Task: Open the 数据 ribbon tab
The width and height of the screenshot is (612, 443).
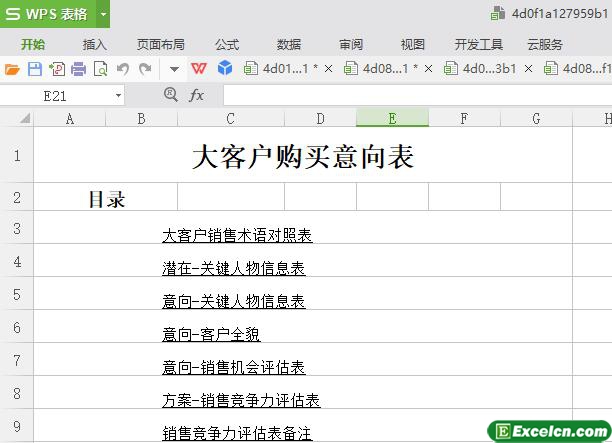Action: click(x=289, y=44)
